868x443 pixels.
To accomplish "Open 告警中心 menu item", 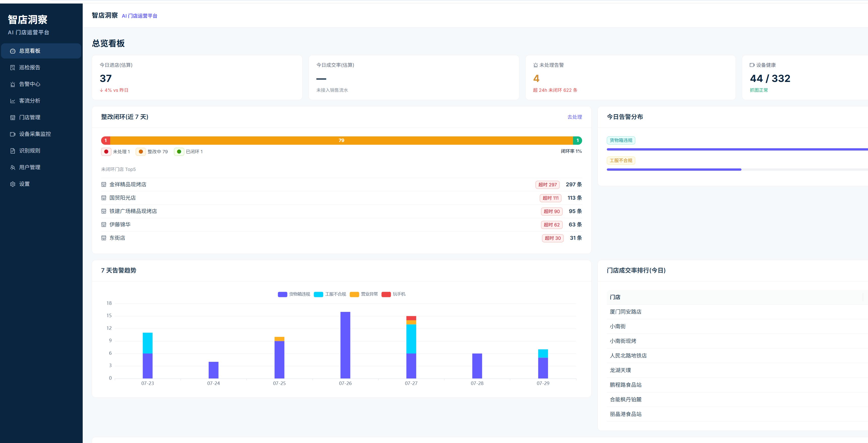I will coord(41,84).
